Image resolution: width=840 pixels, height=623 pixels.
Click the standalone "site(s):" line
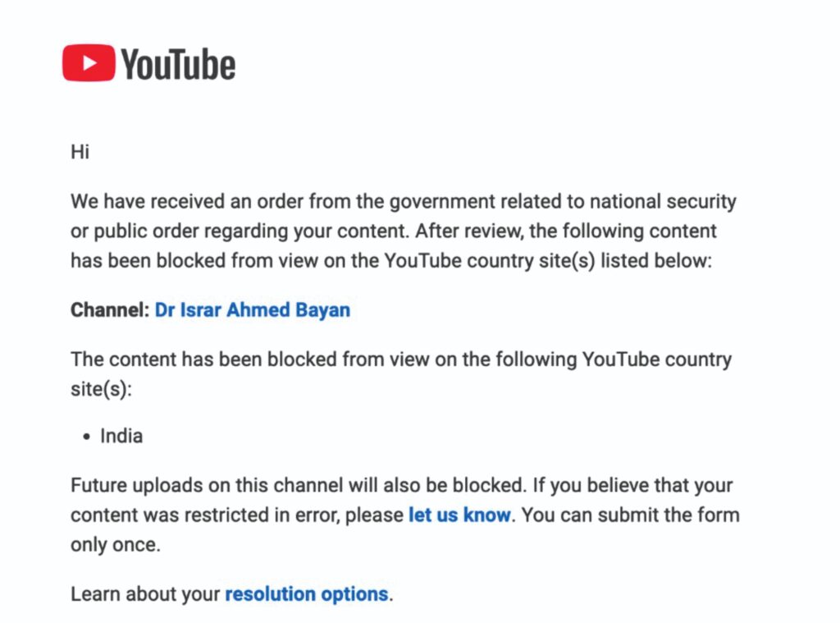coord(101,388)
